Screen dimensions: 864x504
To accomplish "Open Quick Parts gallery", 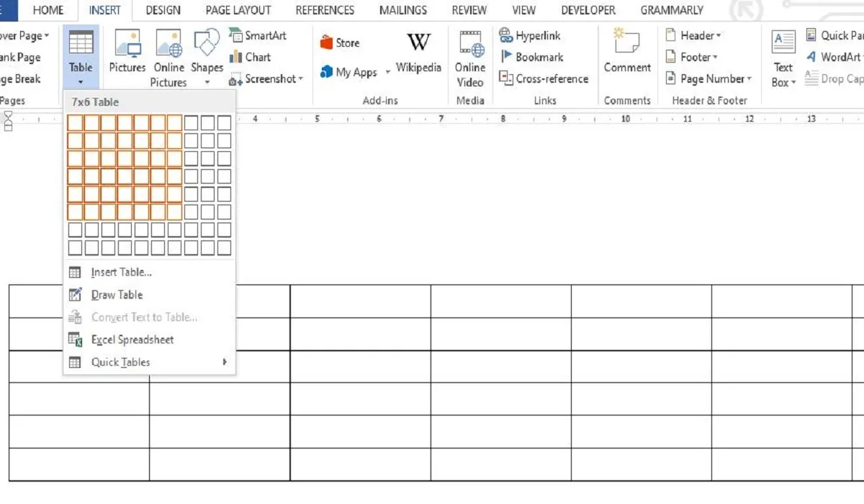I will pyautogui.click(x=834, y=35).
